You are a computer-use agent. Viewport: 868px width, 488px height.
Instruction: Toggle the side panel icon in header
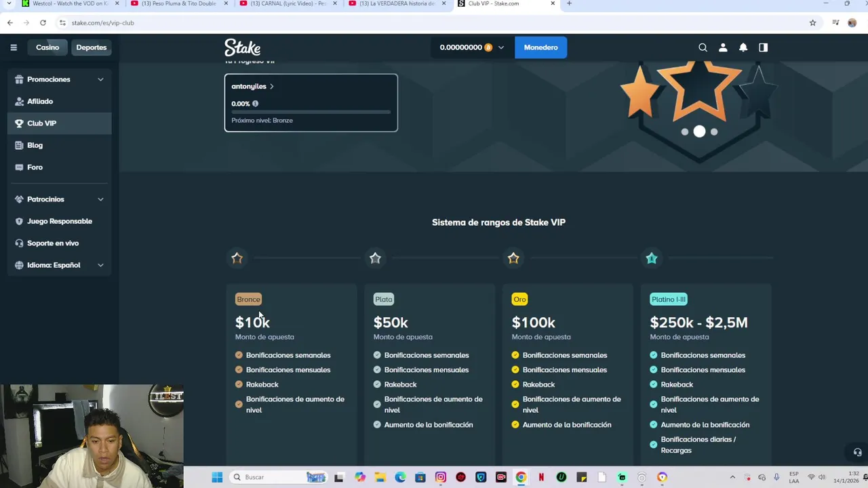[x=764, y=47]
